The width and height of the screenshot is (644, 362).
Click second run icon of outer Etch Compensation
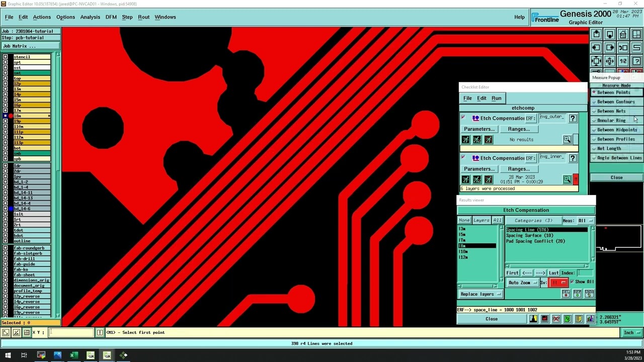[x=477, y=140]
